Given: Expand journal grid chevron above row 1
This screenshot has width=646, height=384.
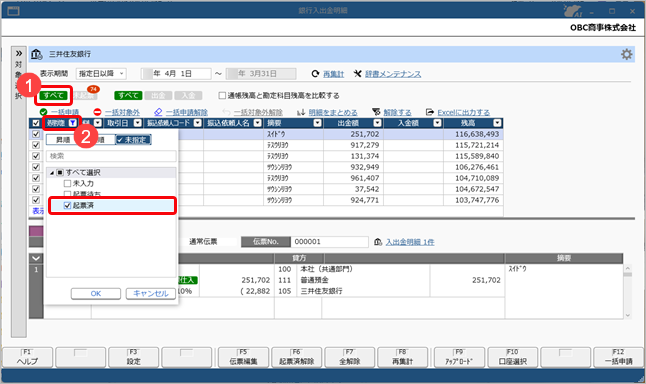Looking at the screenshot, I should pos(36,258).
